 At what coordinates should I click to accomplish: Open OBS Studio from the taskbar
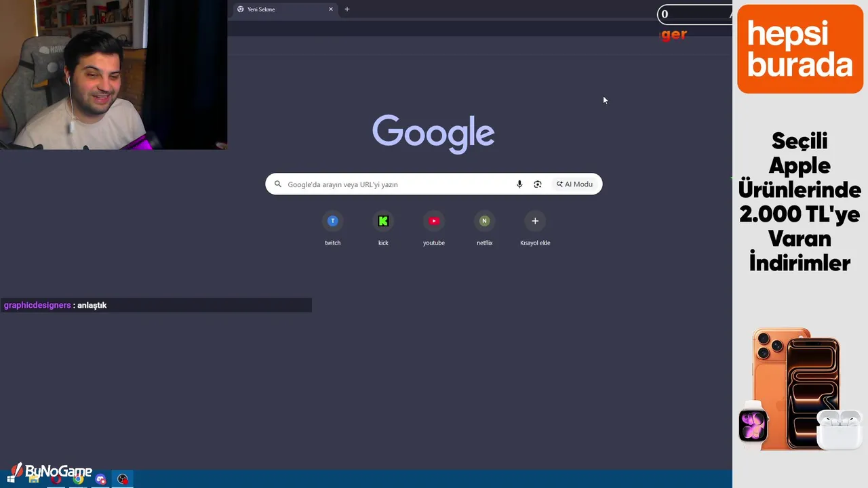[123, 479]
